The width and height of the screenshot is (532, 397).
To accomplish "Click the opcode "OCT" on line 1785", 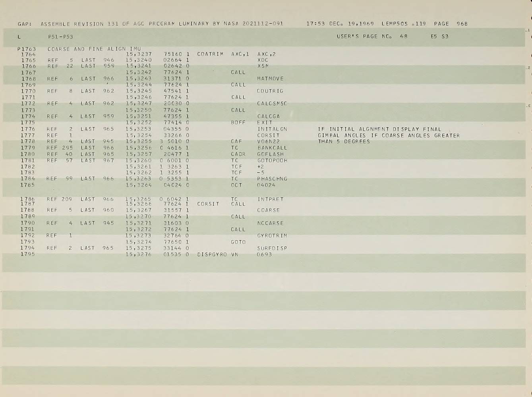I will pyautogui.click(x=236, y=185).
